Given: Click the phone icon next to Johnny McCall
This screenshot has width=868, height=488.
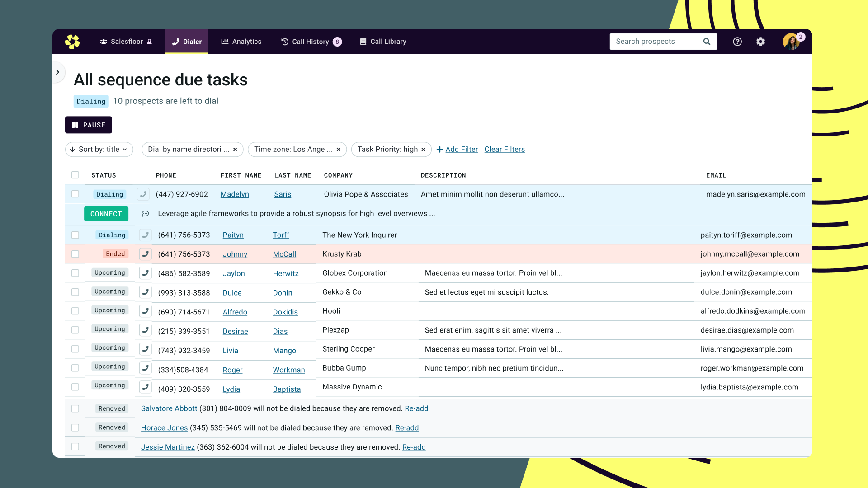Looking at the screenshot, I should click(x=145, y=254).
